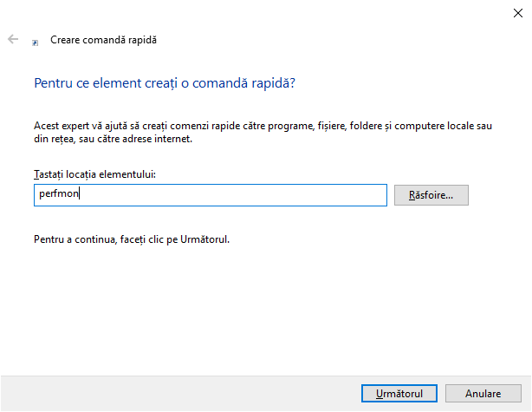The height and width of the screenshot is (412, 532).
Task: Click the Pentru a continua instruction text
Action: pos(132,239)
